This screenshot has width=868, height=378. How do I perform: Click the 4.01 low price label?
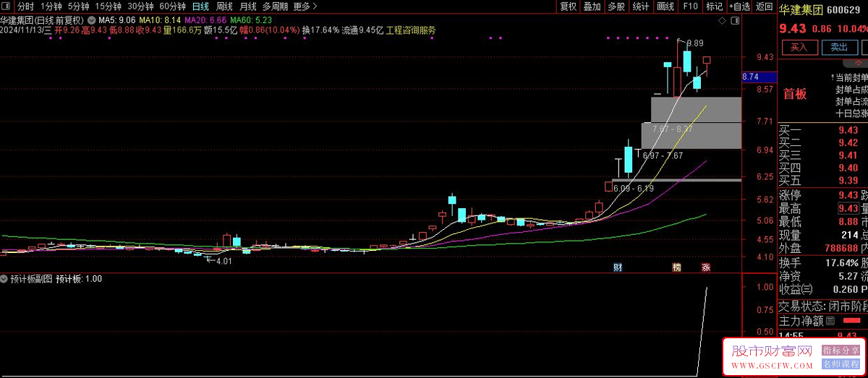click(x=224, y=261)
